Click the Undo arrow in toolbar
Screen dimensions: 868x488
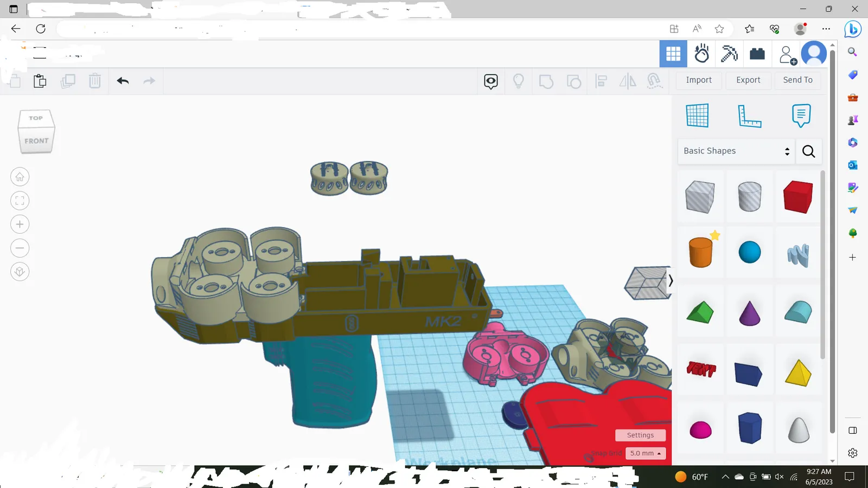(123, 81)
